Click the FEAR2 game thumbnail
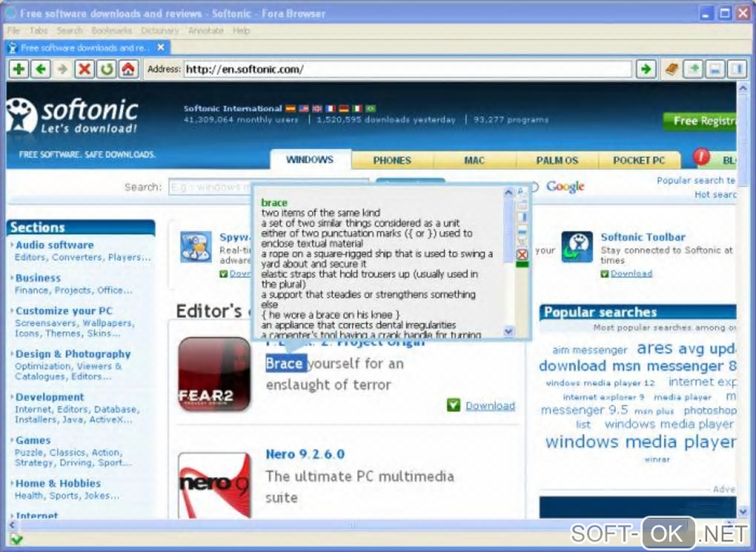Viewport: 756px width, 552px height. tap(214, 374)
